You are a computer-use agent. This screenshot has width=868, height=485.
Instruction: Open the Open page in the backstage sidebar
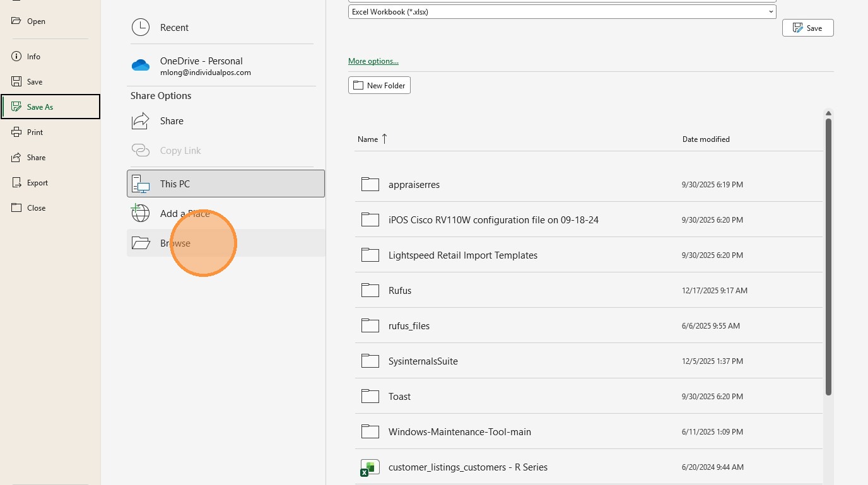click(x=50, y=21)
